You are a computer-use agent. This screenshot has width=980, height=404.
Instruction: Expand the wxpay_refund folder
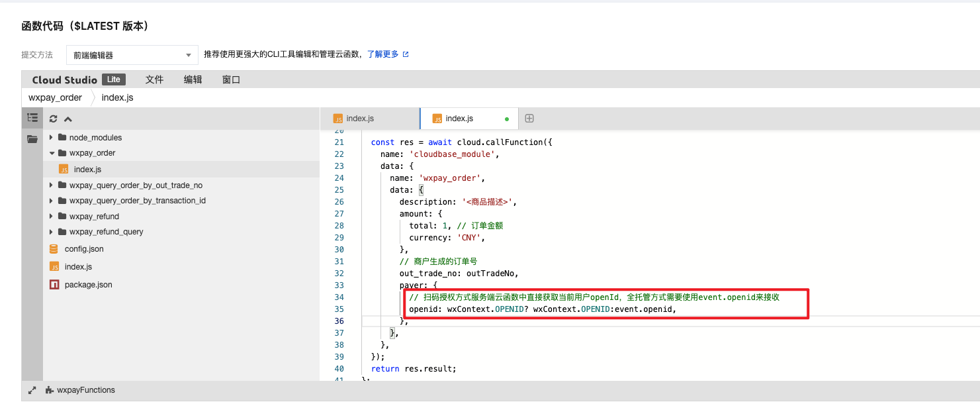pos(93,217)
